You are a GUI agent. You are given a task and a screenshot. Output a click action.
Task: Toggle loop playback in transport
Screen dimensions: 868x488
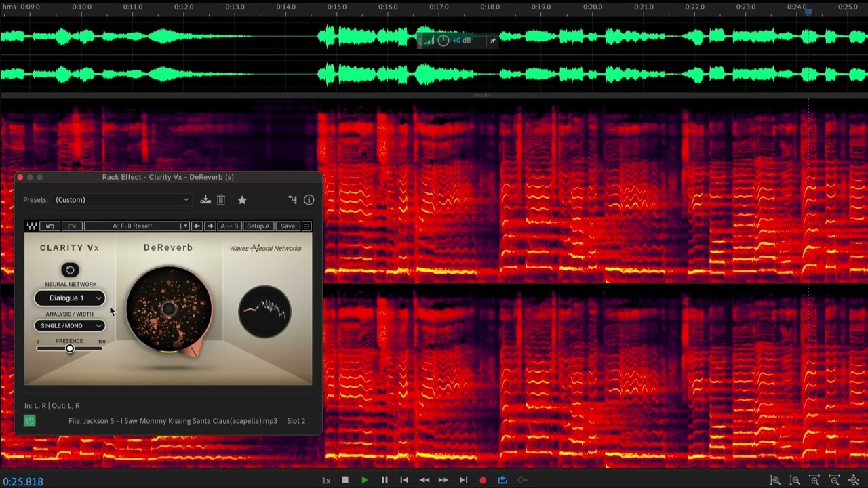pyautogui.click(x=502, y=480)
